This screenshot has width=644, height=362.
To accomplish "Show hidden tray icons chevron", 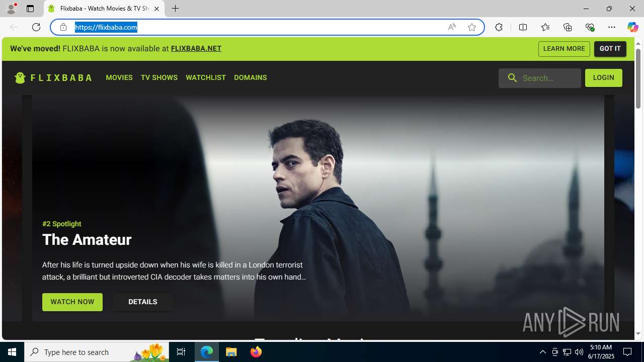I will point(542,352).
